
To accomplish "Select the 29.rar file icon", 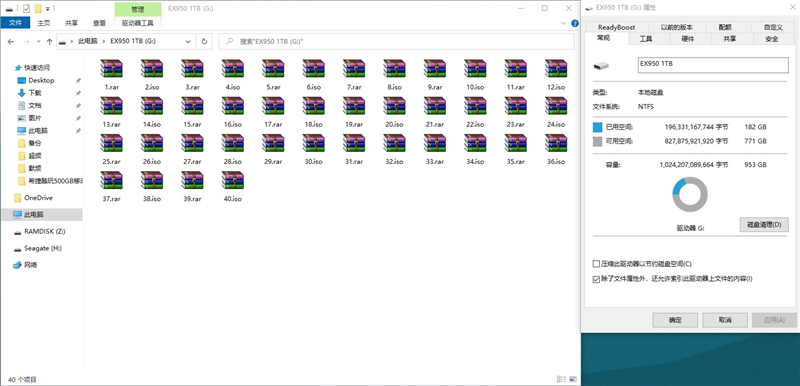I will click(273, 144).
